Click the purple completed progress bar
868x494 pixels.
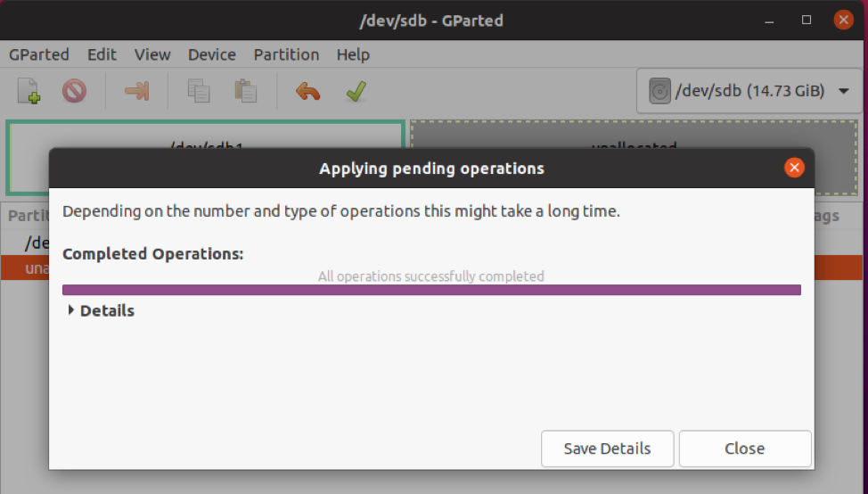pos(432,290)
